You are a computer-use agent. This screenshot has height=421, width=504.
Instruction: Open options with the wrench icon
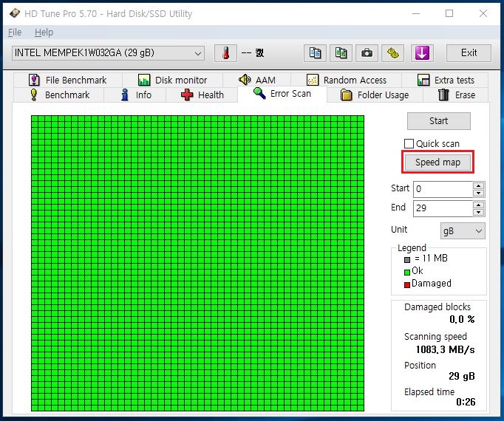pyautogui.click(x=392, y=53)
